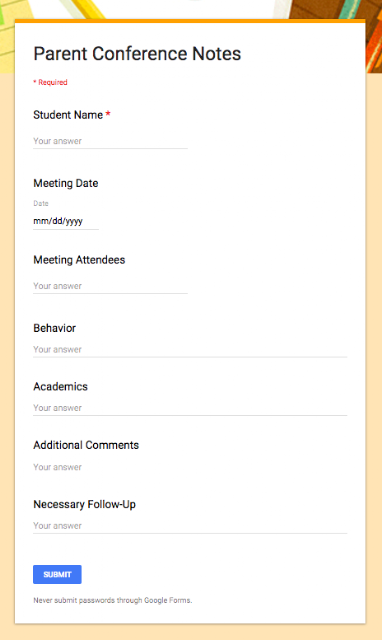Select the day segment of the date
Screen dimensions: 382x640
point(58,221)
